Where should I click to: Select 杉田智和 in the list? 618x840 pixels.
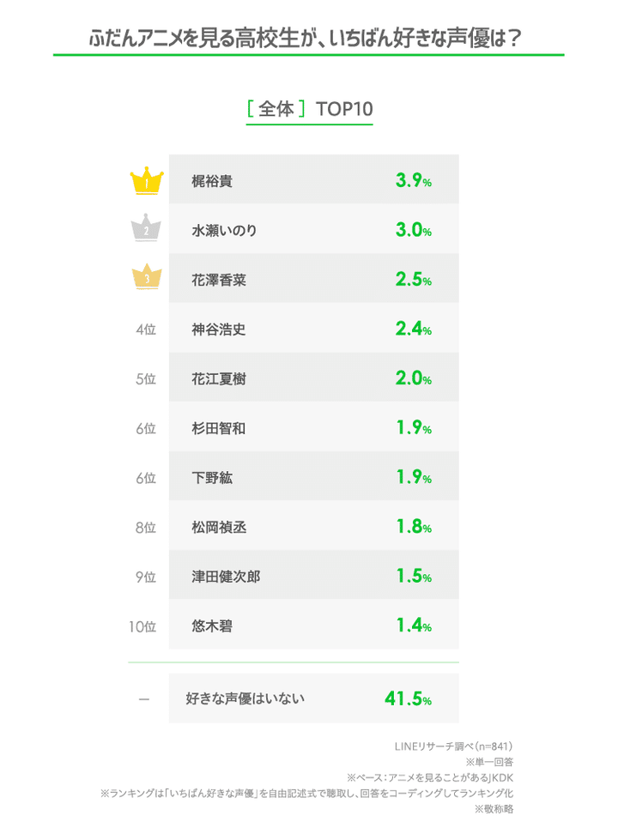pyautogui.click(x=219, y=428)
